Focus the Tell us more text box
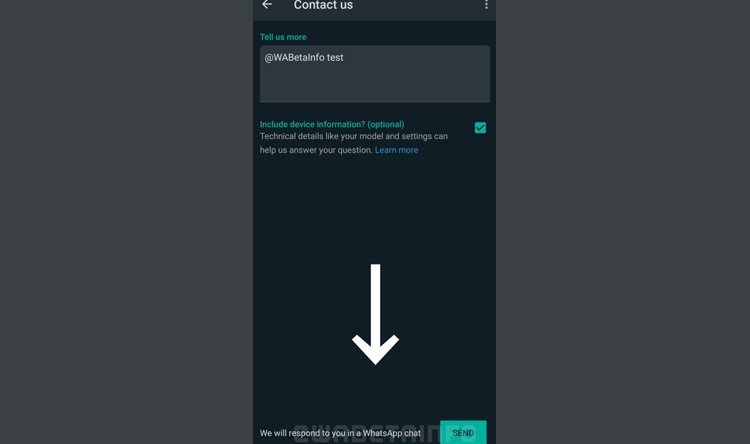The width and height of the screenshot is (750, 444). coord(375,74)
